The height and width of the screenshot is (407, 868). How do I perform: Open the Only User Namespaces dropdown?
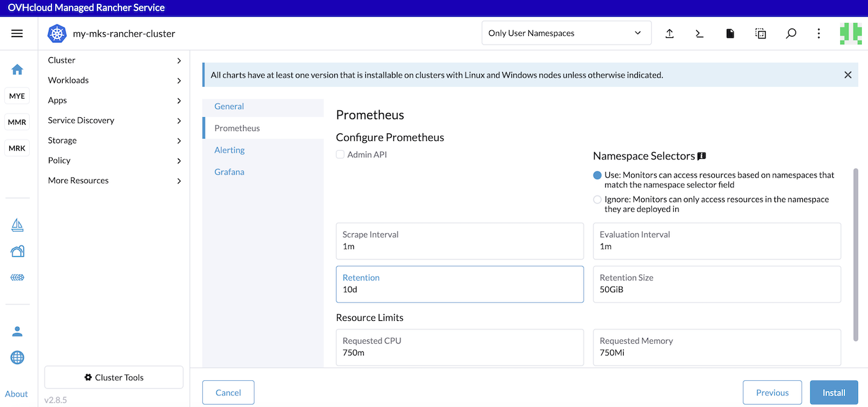[565, 33]
